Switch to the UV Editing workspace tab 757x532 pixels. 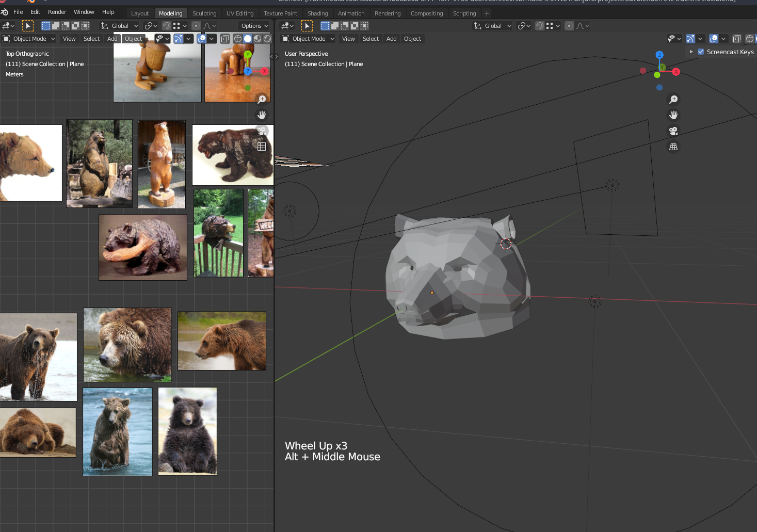[x=240, y=13]
